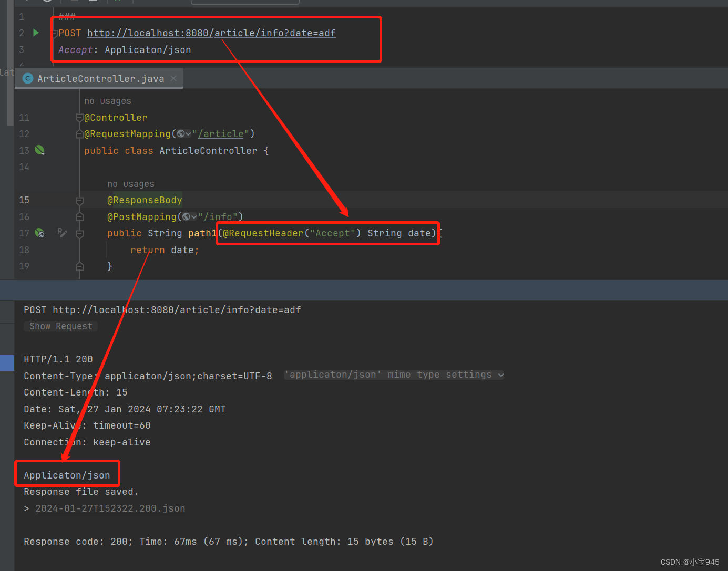Click the "return date;" statement

pyautogui.click(x=165, y=250)
